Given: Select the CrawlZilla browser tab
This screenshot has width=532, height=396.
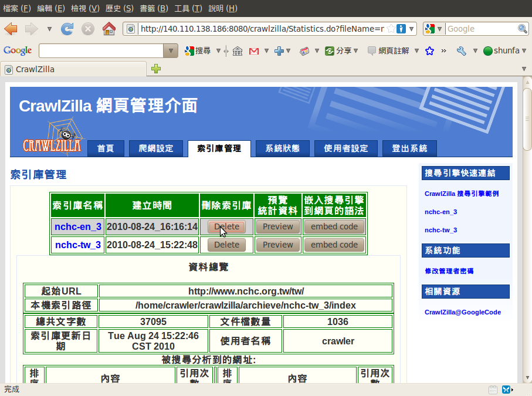Looking at the screenshot, I should click(73, 69).
